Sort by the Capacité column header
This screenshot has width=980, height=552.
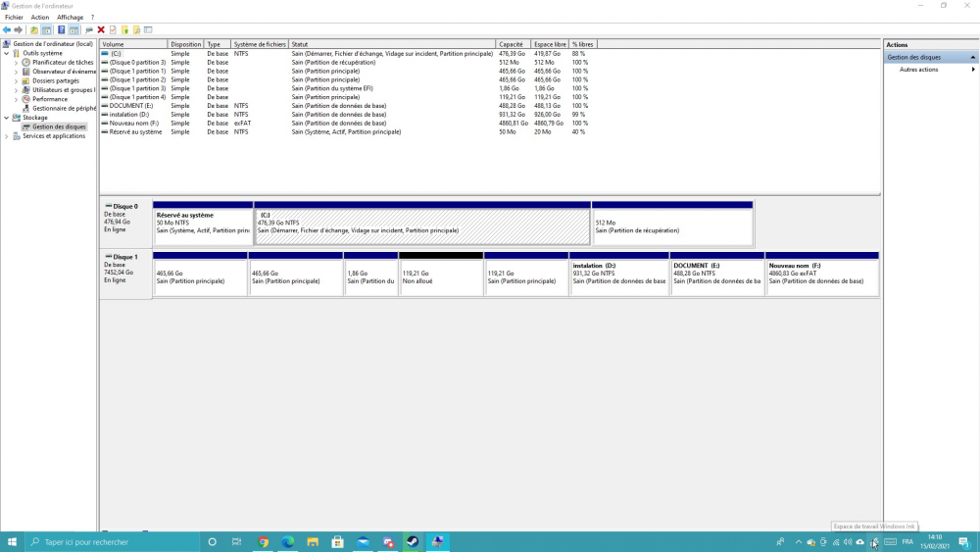click(x=513, y=44)
